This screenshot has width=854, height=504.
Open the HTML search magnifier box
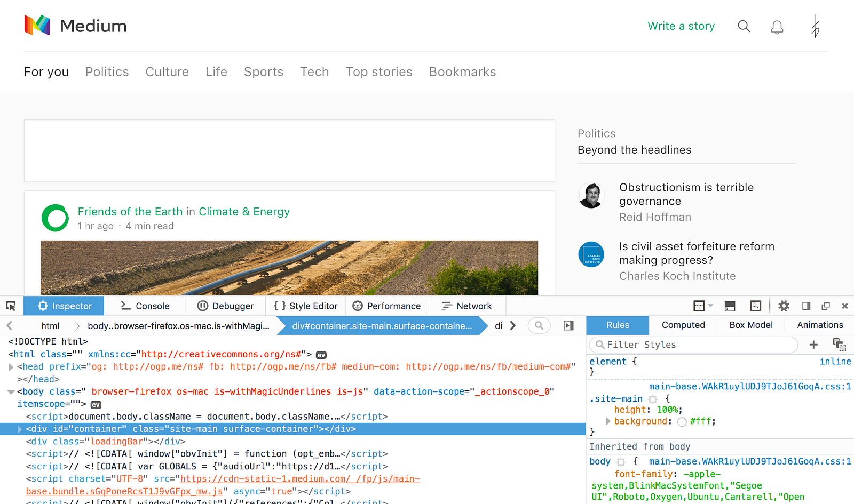(x=539, y=325)
